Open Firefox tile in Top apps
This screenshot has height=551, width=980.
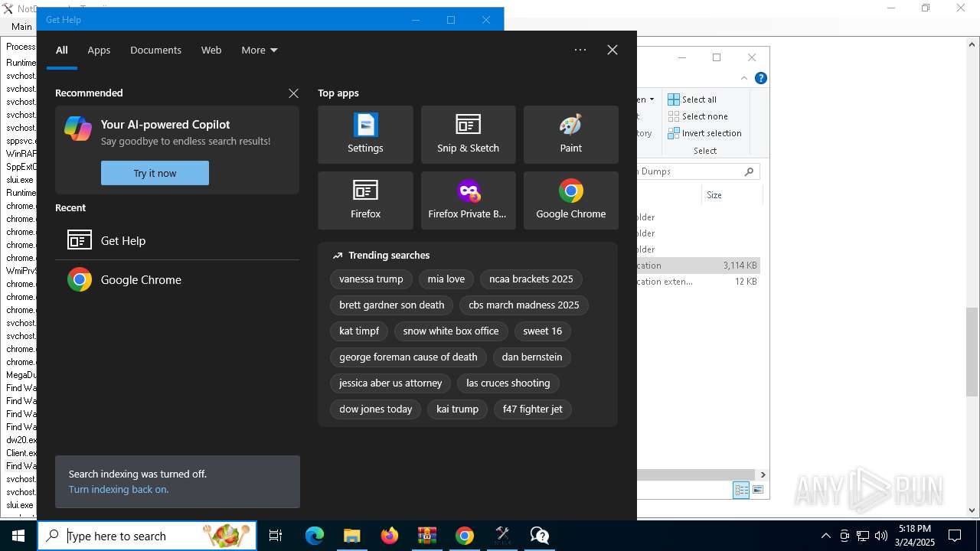(x=365, y=201)
